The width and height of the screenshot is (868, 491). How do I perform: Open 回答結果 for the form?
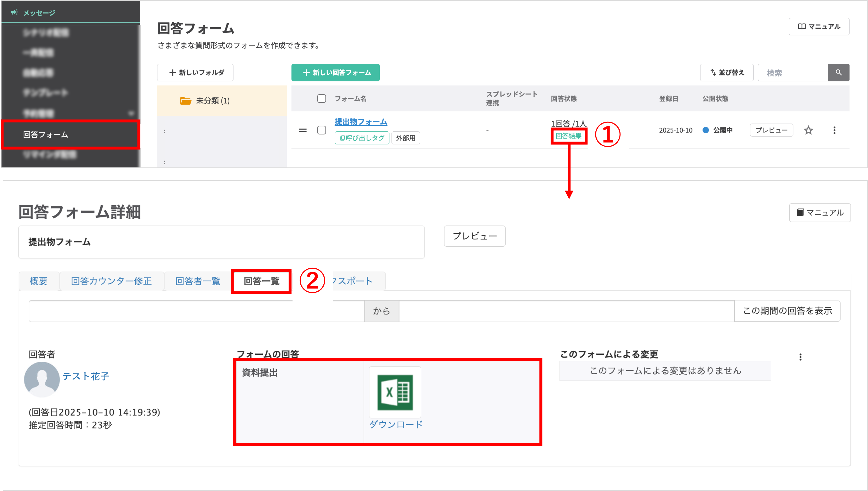coord(569,136)
